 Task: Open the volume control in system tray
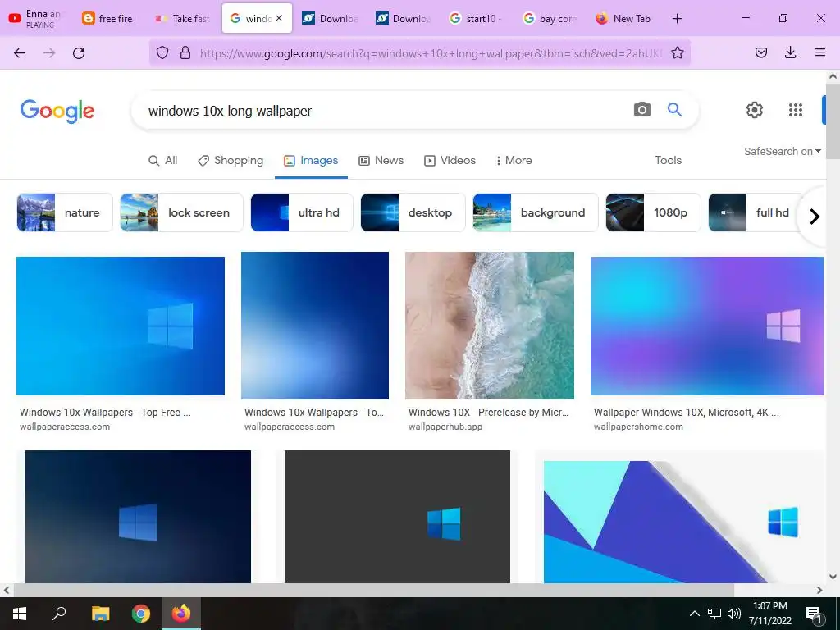[734, 614]
